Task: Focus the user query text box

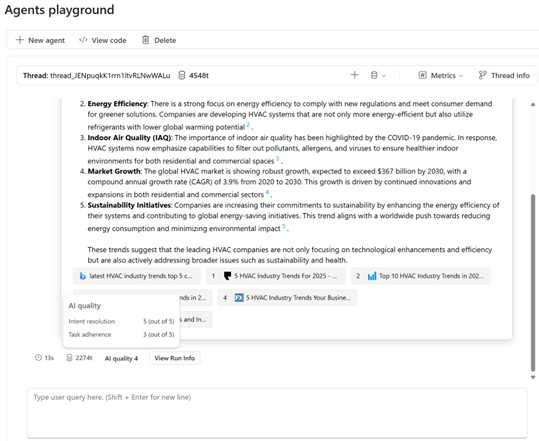Action: [277, 413]
